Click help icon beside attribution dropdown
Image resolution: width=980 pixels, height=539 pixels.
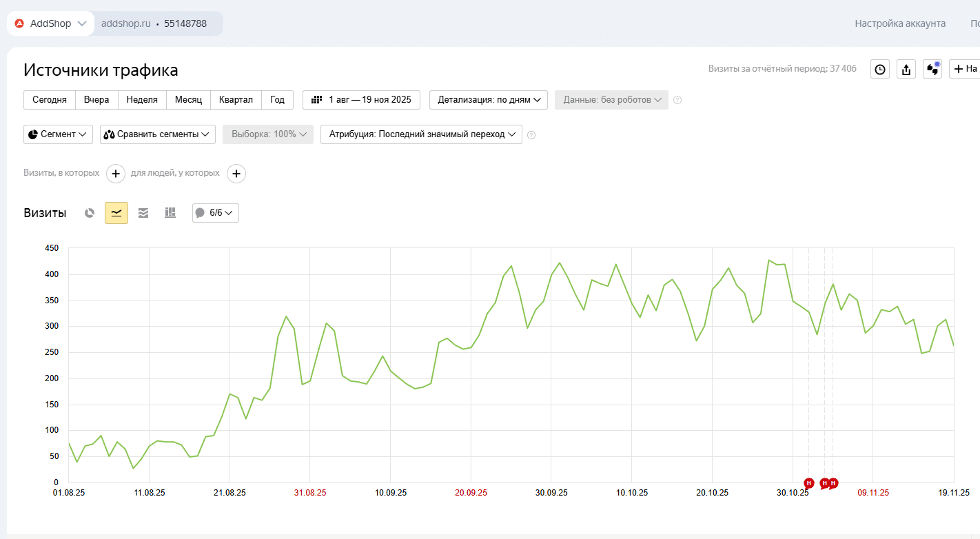pos(531,135)
